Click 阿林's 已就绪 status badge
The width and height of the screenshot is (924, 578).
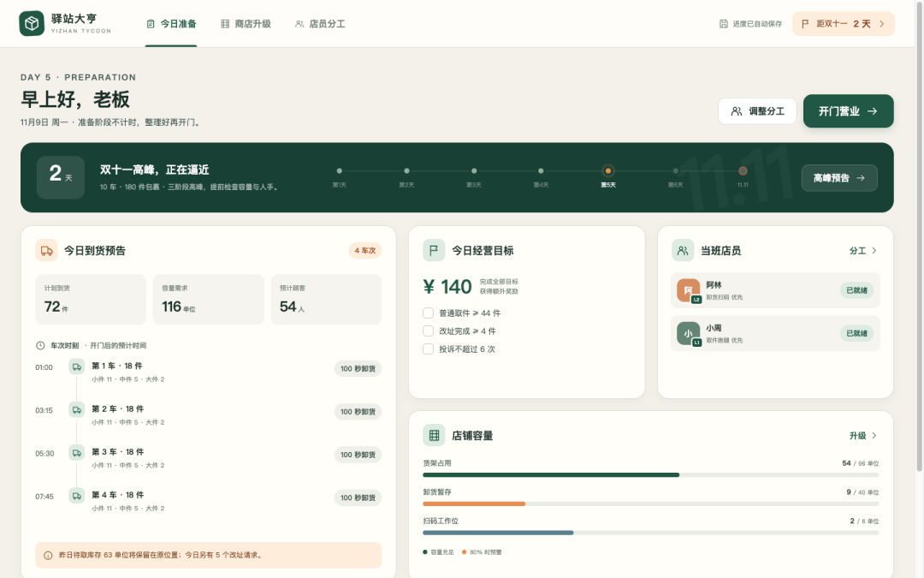[856, 290]
